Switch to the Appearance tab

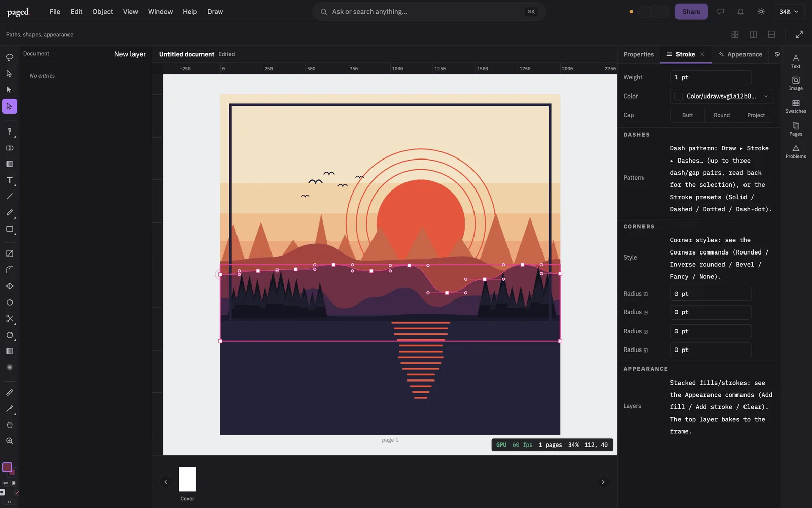(740, 54)
